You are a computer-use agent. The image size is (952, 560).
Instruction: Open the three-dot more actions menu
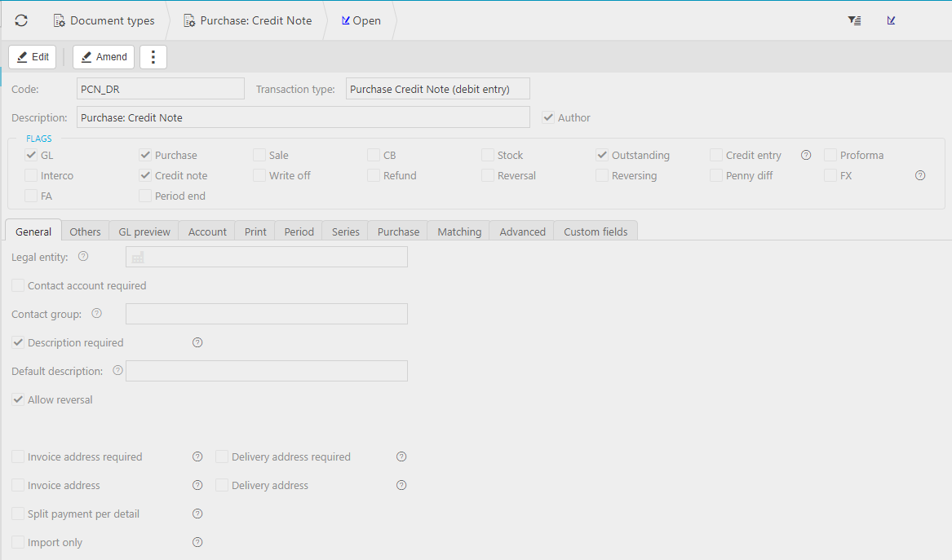(x=153, y=57)
